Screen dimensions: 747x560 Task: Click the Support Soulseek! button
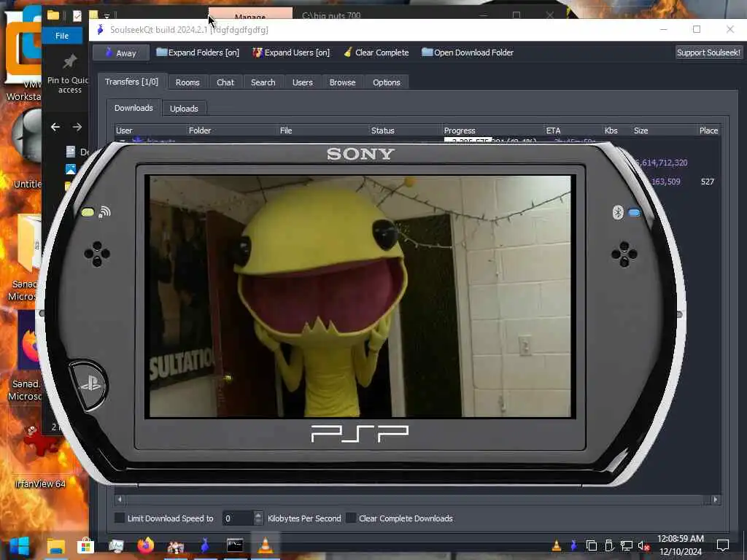[x=708, y=52]
